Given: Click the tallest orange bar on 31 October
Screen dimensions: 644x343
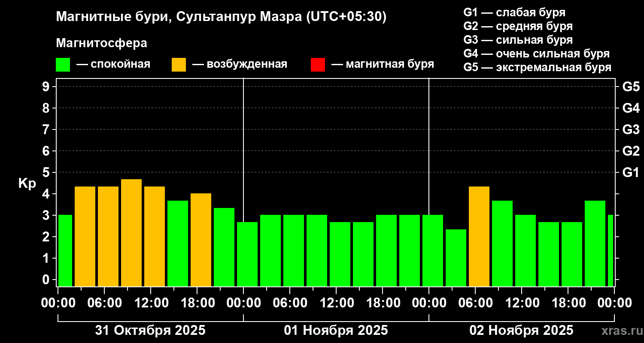Looking at the screenshot, I should tap(131, 233).
